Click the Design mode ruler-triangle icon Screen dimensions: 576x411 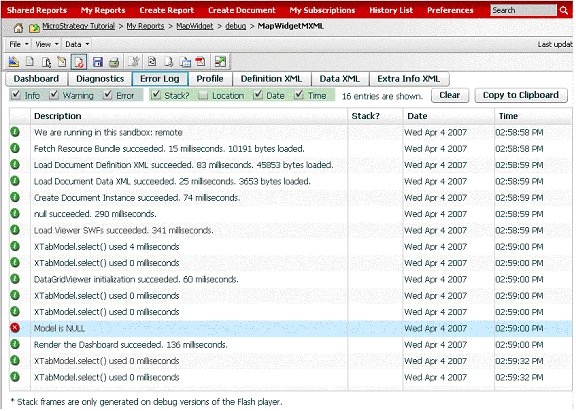(14, 62)
